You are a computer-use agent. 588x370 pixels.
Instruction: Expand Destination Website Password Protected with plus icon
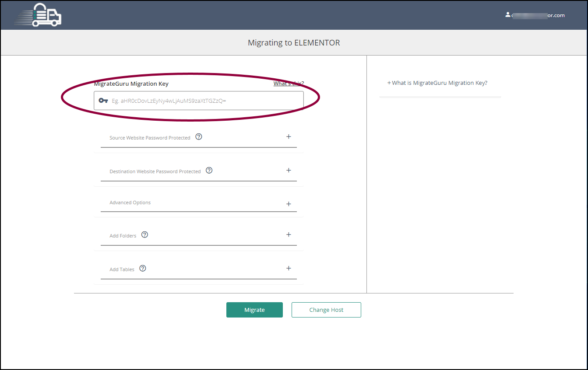289,171
